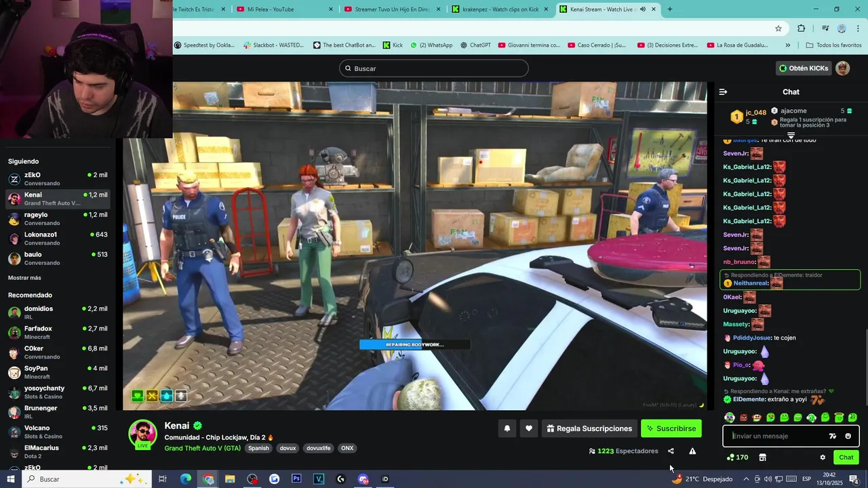The height and width of the screenshot is (488, 868).
Task: Open zEkO channel in Siguiendo list
Action: coord(58,179)
